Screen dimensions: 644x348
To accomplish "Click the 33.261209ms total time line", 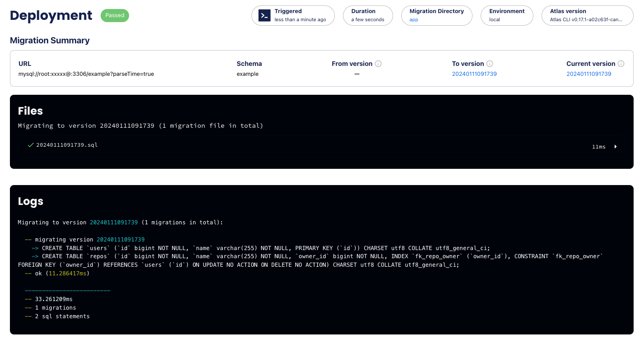I will (x=49, y=299).
